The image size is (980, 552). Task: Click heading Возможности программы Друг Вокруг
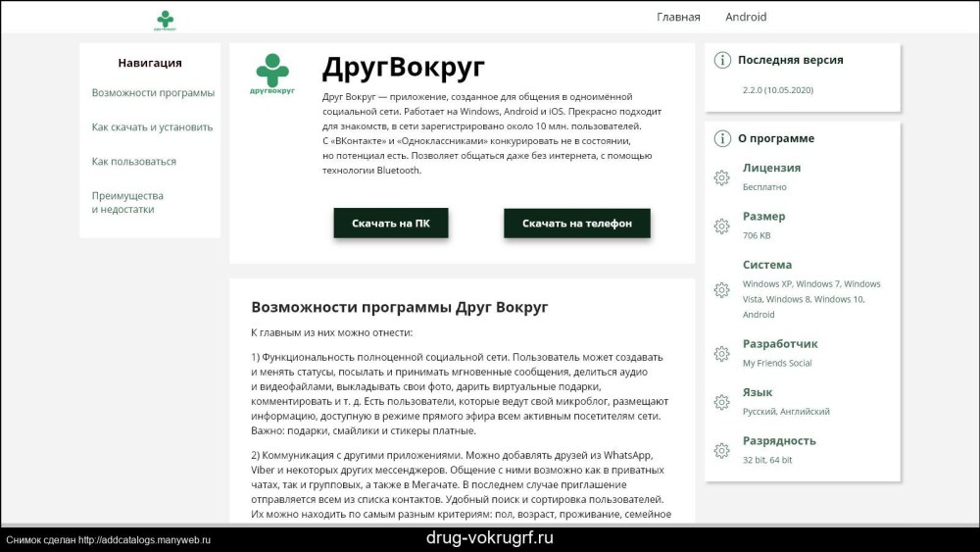click(400, 307)
